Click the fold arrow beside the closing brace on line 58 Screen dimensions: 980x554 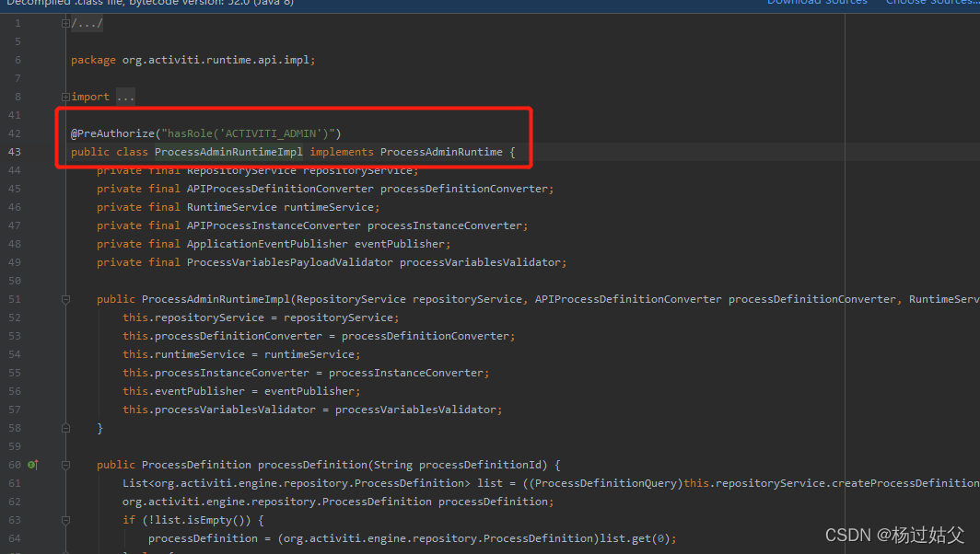64,427
